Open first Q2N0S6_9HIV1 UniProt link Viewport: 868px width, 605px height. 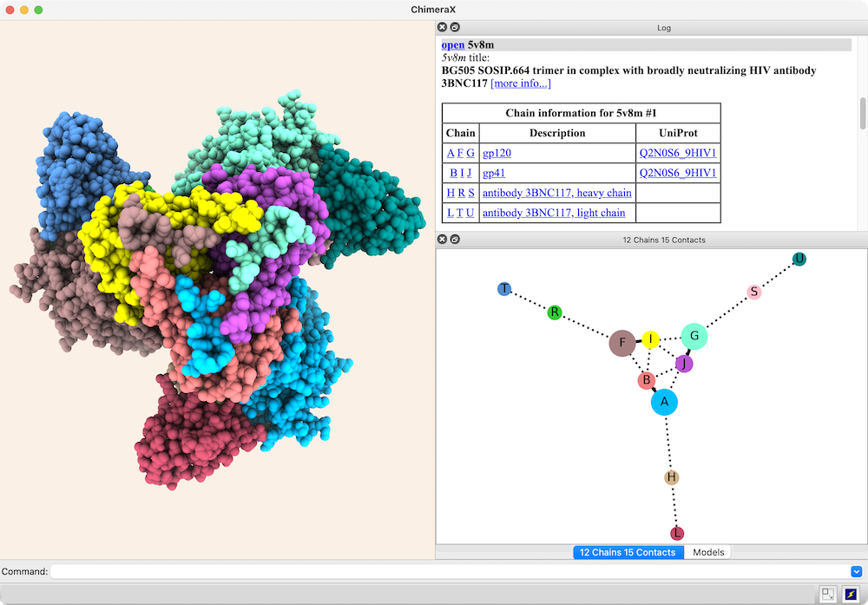(678, 153)
